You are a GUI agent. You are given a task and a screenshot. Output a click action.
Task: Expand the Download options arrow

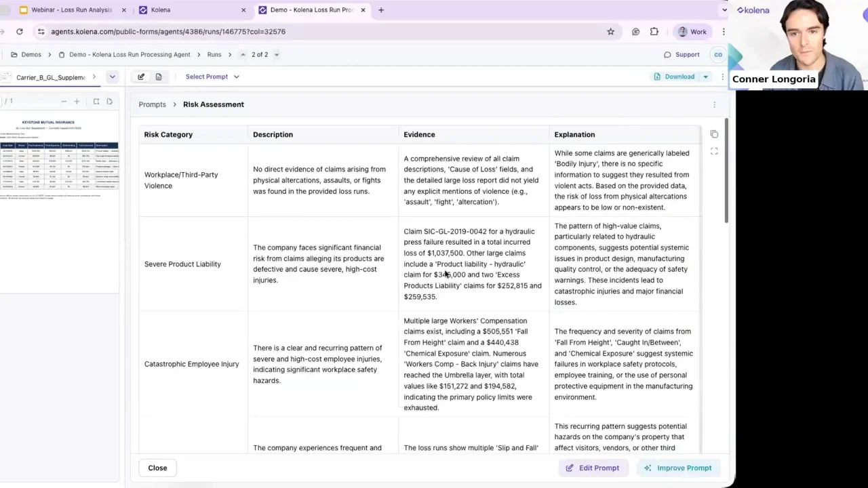705,76
